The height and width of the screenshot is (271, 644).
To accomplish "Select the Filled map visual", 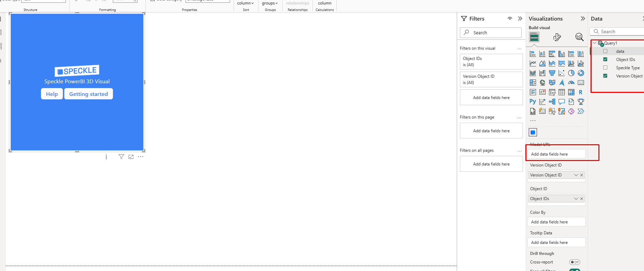I will point(552,83).
